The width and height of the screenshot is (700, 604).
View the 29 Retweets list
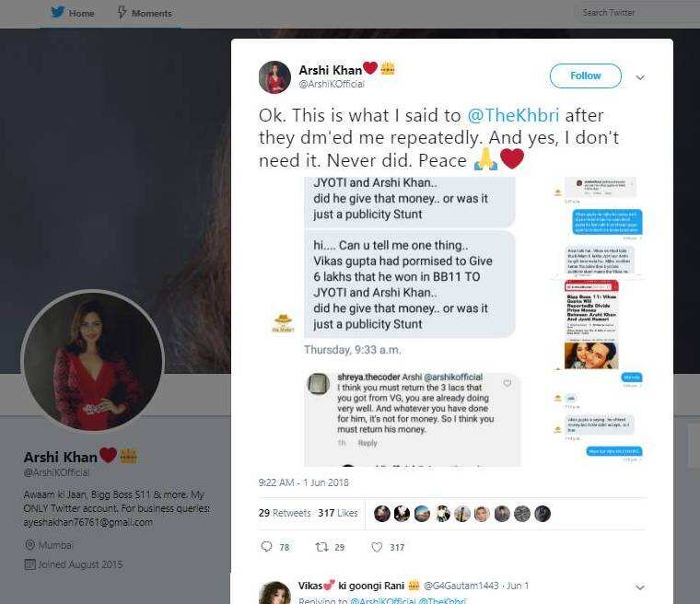(x=283, y=514)
